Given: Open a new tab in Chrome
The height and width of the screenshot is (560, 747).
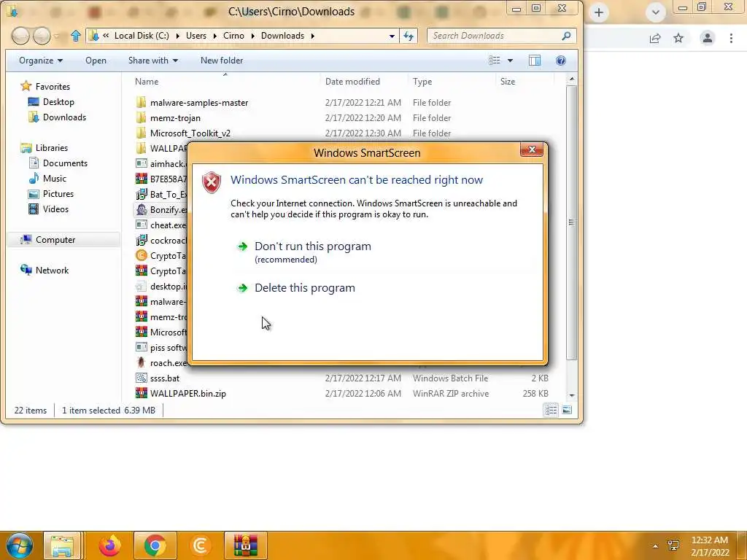Looking at the screenshot, I should coord(599,13).
